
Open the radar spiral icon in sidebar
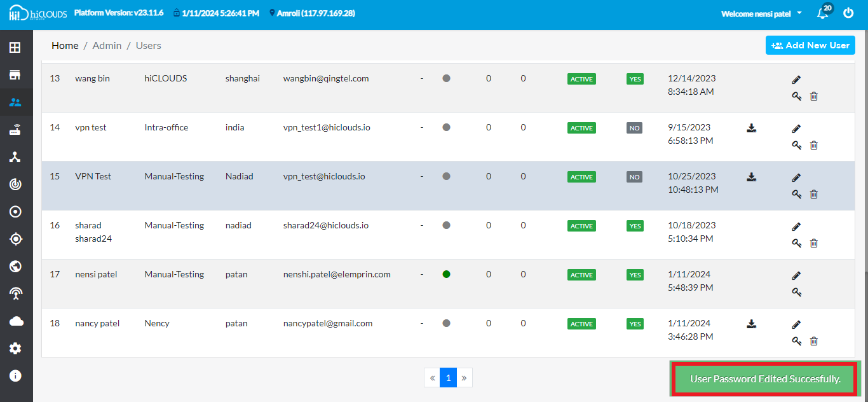[x=15, y=184]
